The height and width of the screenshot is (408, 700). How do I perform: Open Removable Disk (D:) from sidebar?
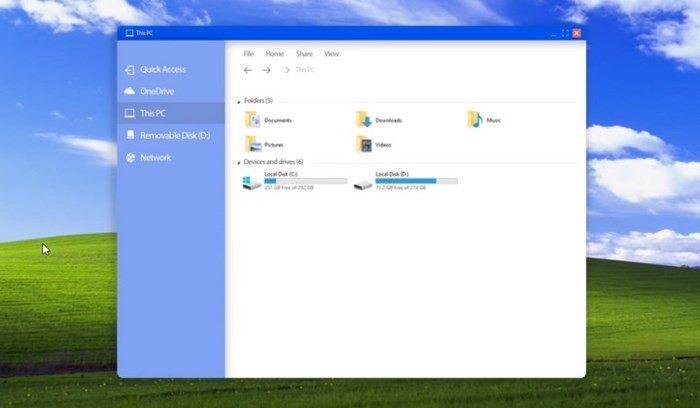174,135
